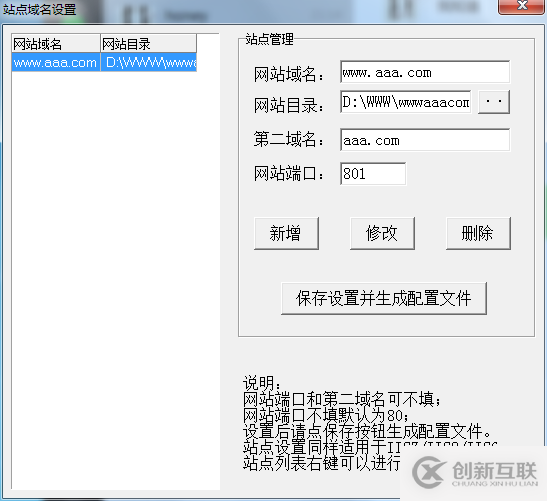Focus the 网站端口 input containing 801
This screenshot has width=547, height=501.
373,173
